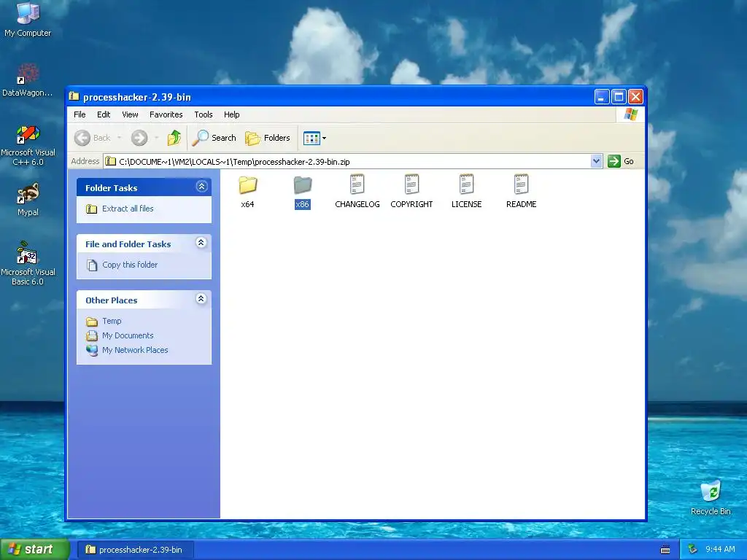747x560 pixels.
Task: Click the on-screen keyboard tray icon
Action: 665,550
